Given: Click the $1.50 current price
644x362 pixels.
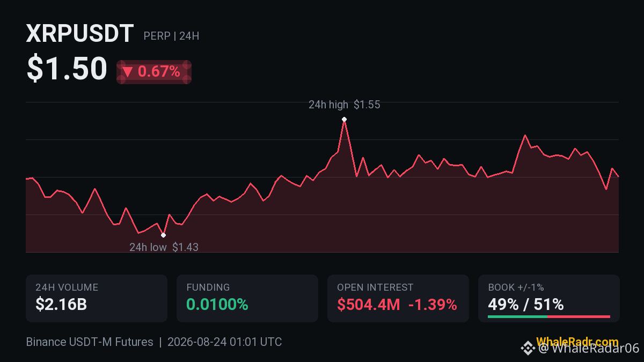Looking at the screenshot, I should pos(67,69).
